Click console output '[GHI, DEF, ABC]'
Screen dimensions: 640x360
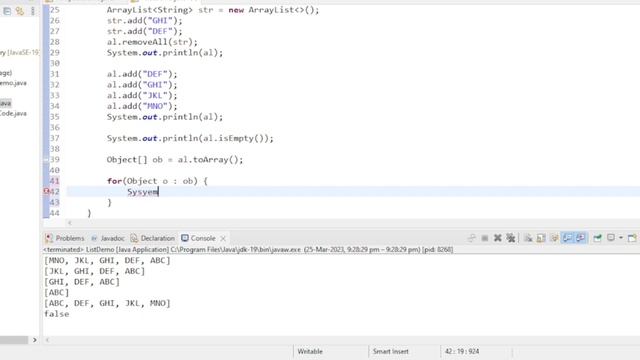(82, 282)
